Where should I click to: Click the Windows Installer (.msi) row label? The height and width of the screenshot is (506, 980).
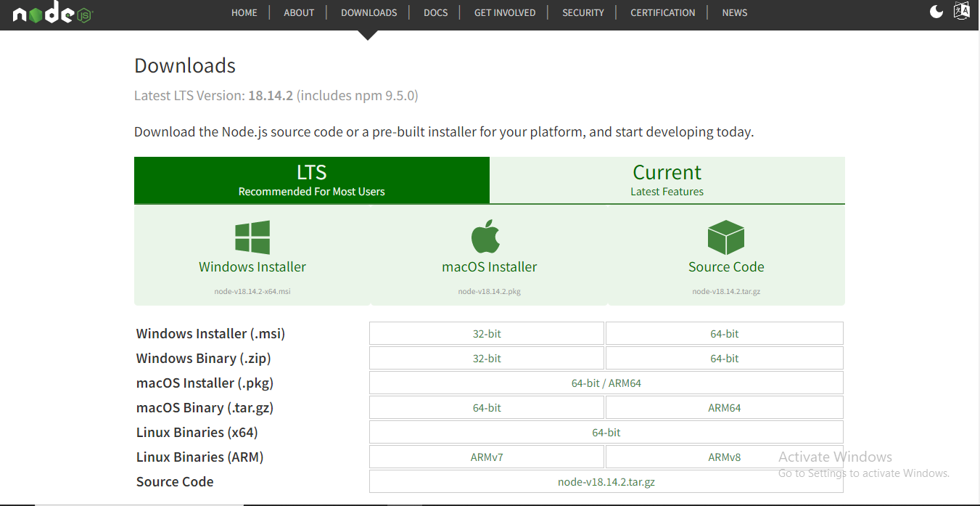(x=210, y=334)
